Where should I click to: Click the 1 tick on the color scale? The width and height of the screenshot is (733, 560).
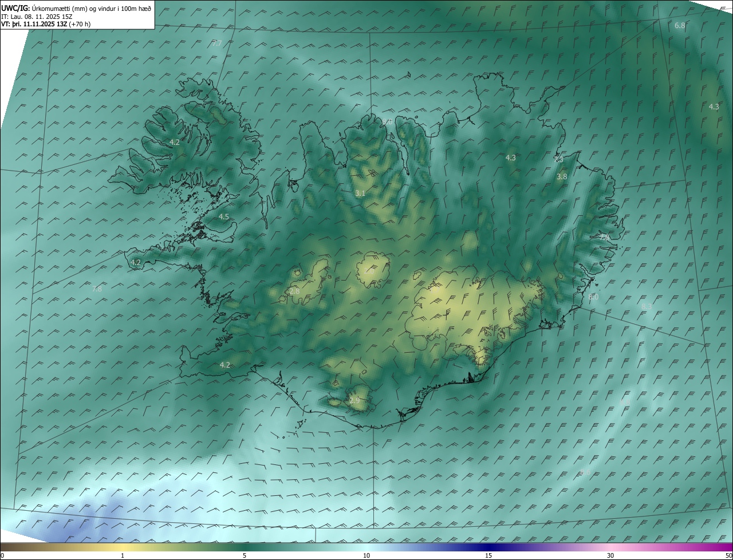click(123, 555)
